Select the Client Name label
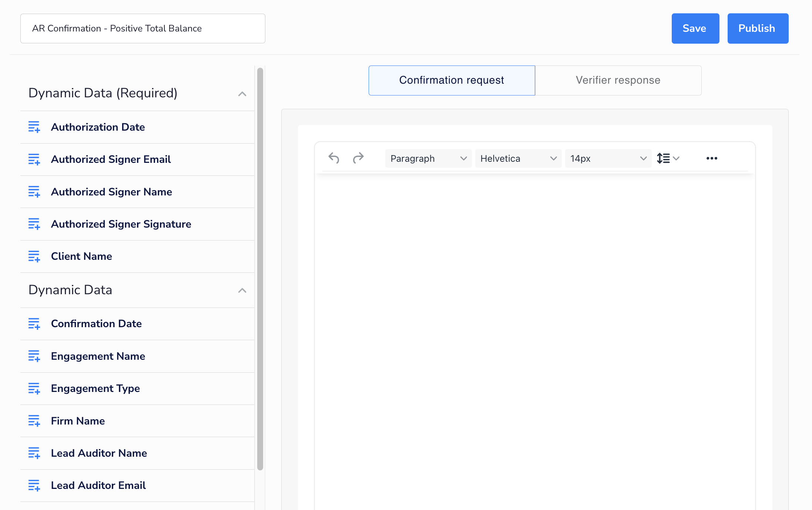 [81, 256]
